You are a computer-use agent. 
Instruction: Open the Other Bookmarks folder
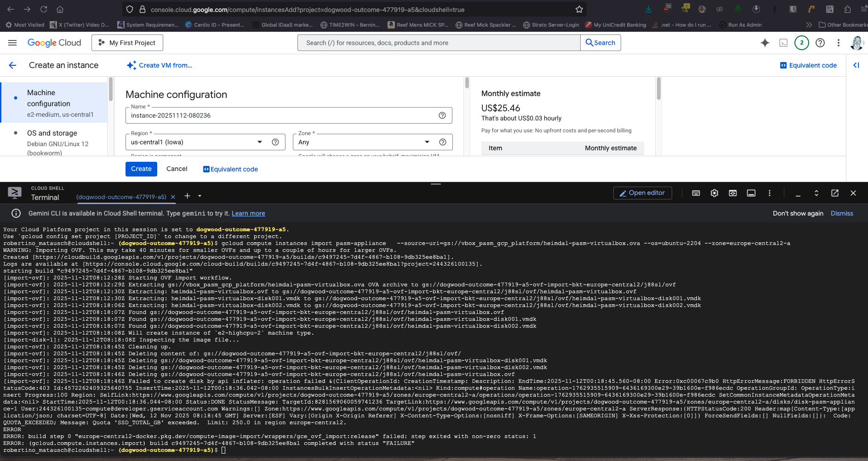point(843,25)
